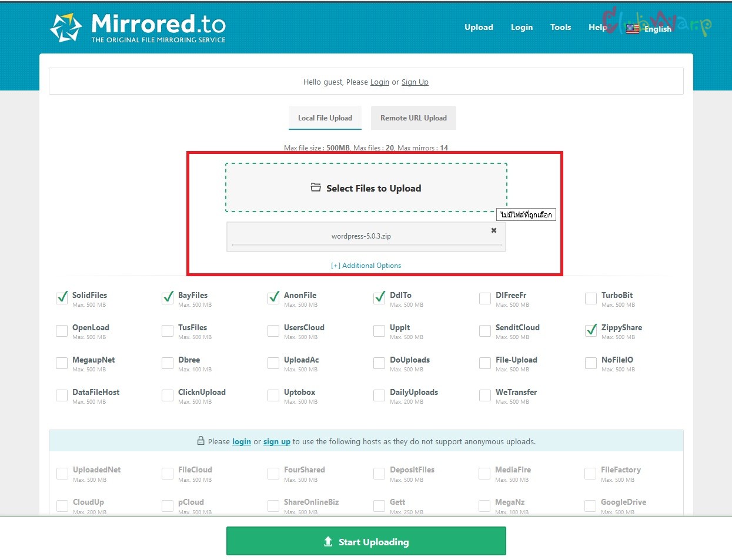Open the Login menu item in header
732x560 pixels.
pos(522,27)
